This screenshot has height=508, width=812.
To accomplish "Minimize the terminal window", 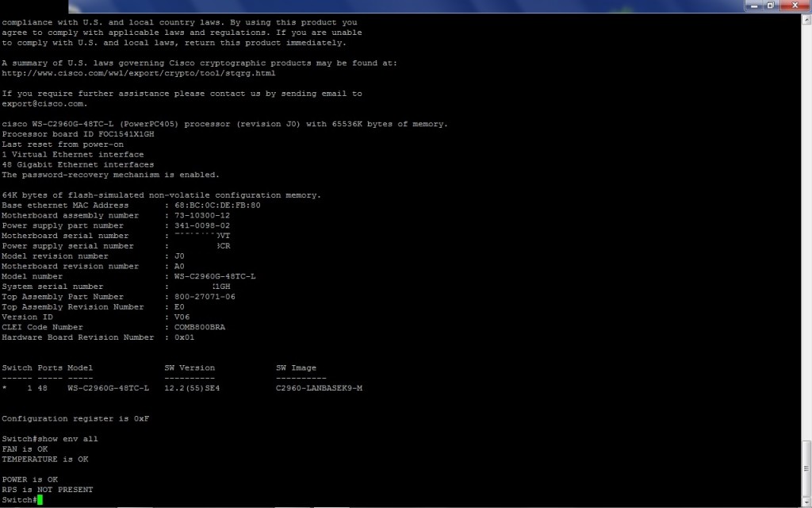I will point(754,6).
